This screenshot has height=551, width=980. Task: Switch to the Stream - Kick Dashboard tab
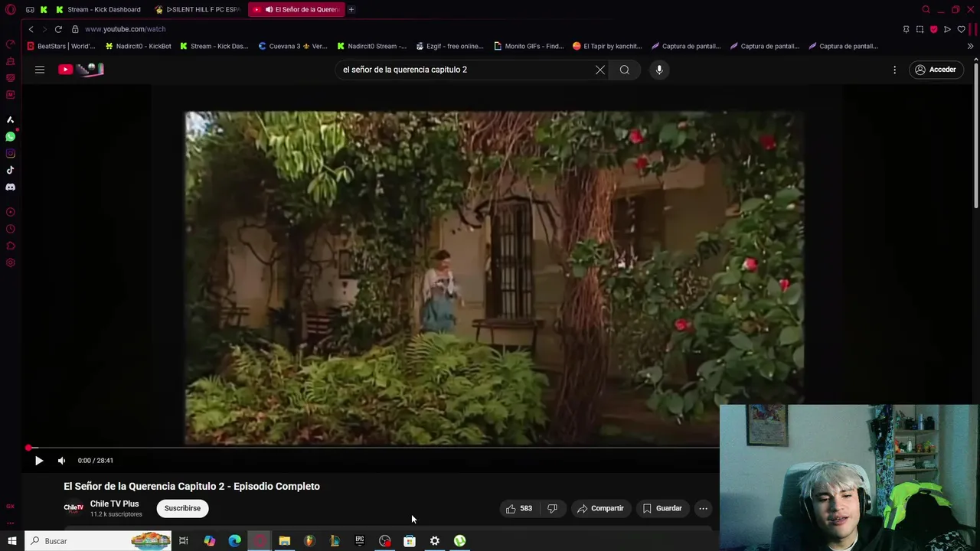(x=98, y=9)
